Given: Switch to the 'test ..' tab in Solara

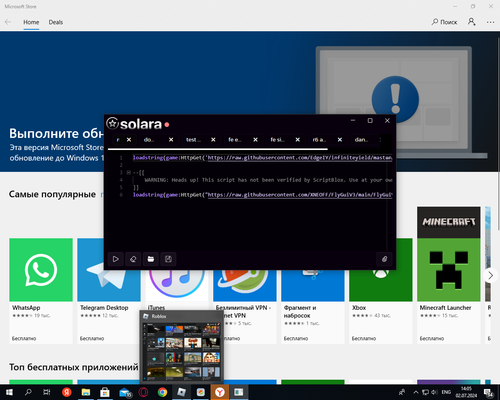Looking at the screenshot, I should coord(193,140).
